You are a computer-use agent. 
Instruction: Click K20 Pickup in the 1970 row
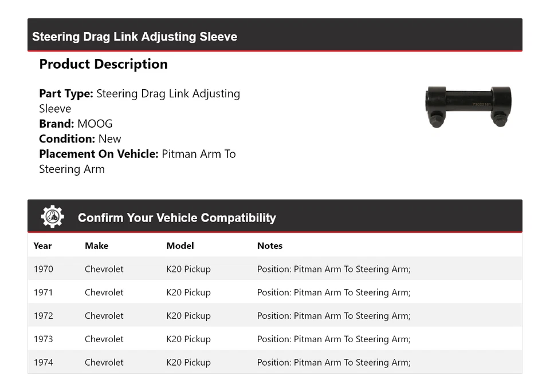(x=188, y=269)
